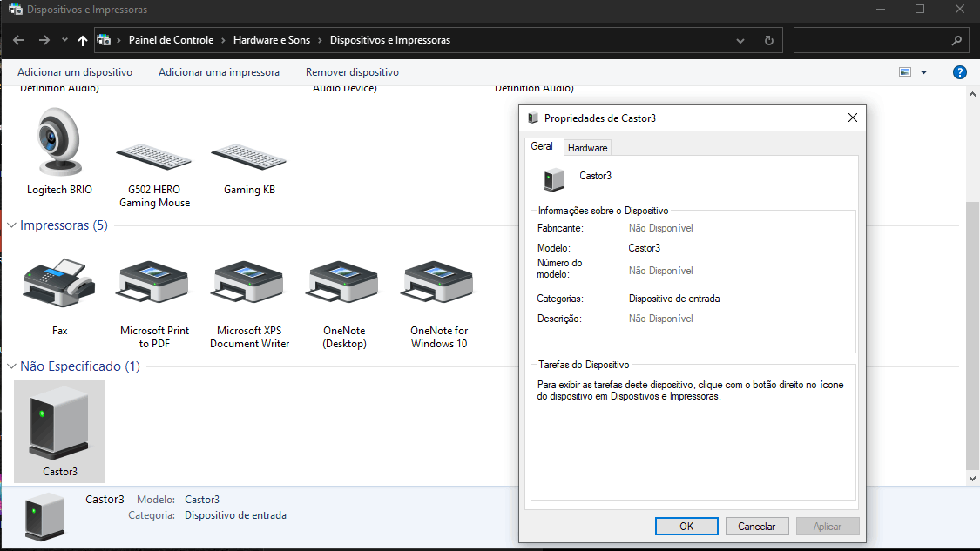Open Painel de Controle breadcrumb
The width and height of the screenshot is (980, 551).
click(172, 40)
